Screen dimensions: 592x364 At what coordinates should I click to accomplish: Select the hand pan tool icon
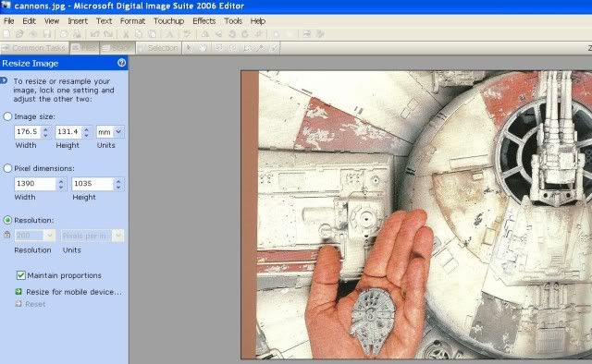(x=203, y=48)
